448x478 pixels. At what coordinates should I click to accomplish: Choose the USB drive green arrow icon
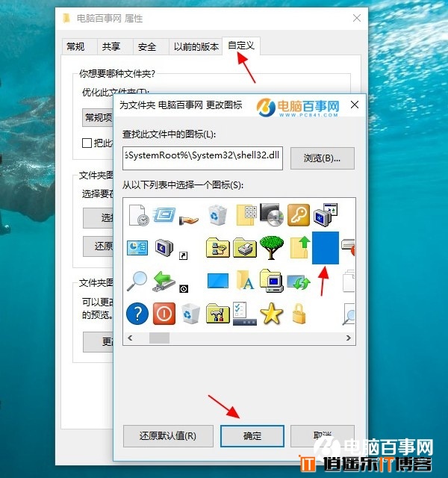[x=164, y=282]
